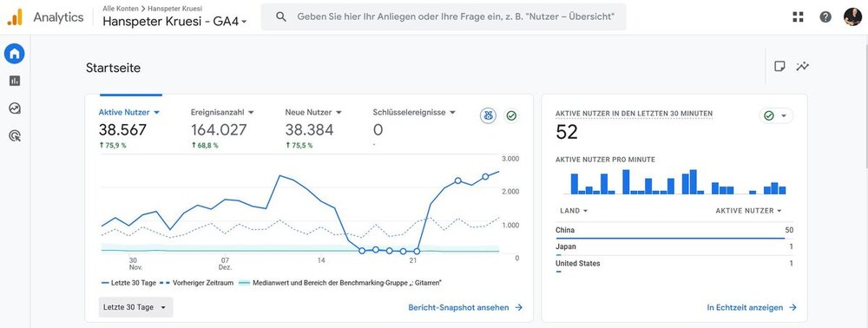The height and width of the screenshot is (328, 868).
Task: Click the search magnifier icon
Action: coord(281,16)
